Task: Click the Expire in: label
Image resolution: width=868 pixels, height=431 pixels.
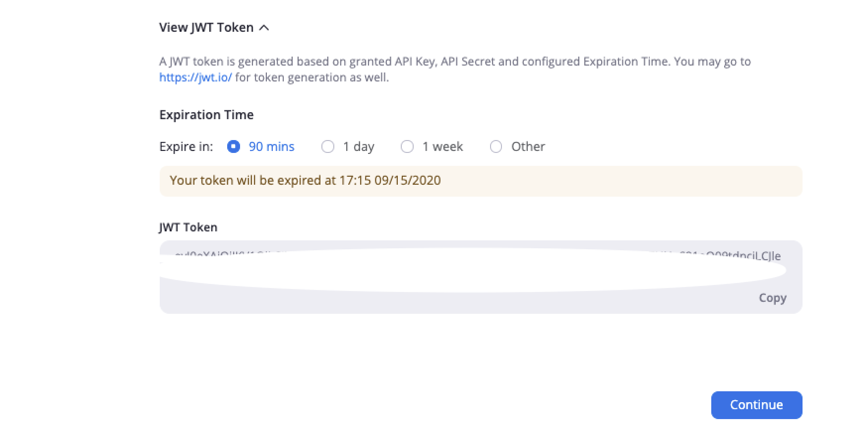Action: click(x=186, y=146)
